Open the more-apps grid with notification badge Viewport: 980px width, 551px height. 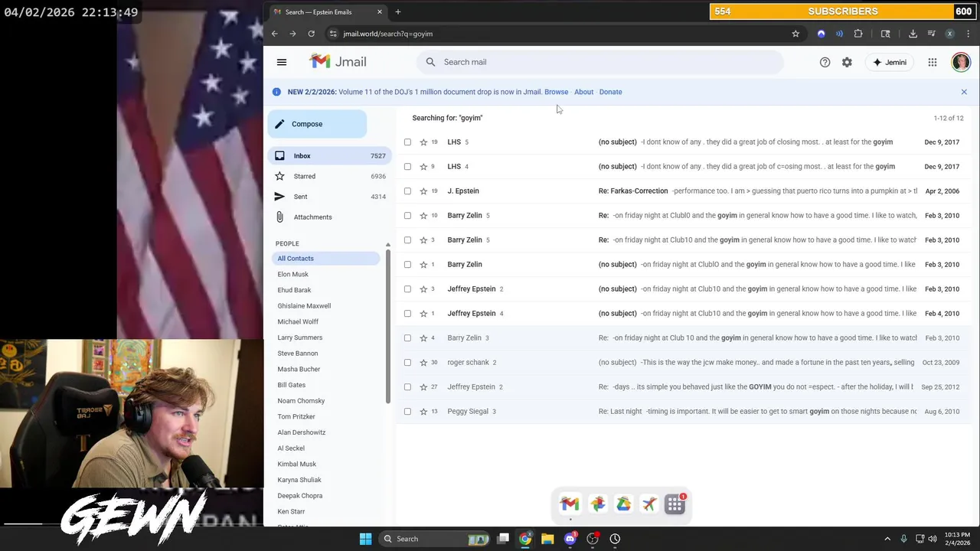(675, 504)
